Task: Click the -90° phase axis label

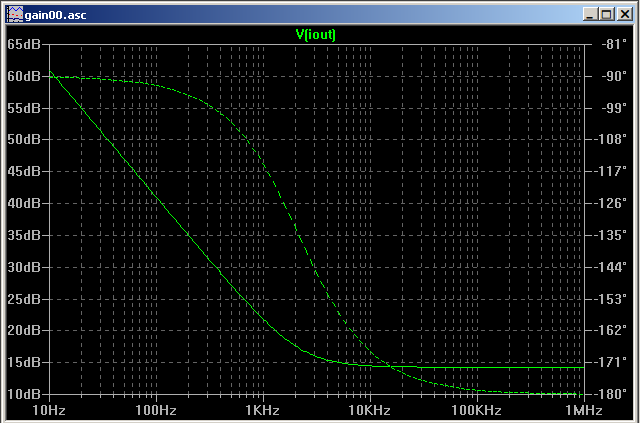Action: (x=615, y=76)
